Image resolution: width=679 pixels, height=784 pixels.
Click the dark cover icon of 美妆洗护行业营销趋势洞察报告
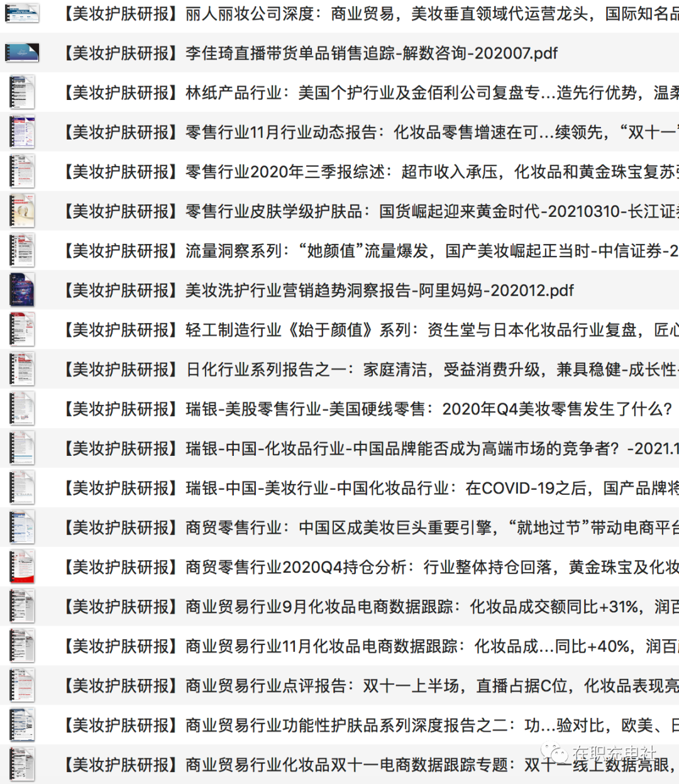[22, 290]
